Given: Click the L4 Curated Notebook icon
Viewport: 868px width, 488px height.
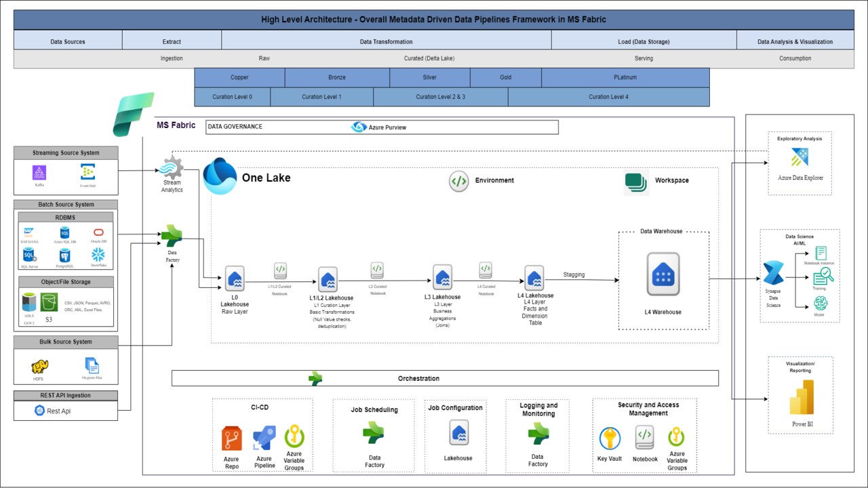Looking at the screenshot, I should pos(486,270).
